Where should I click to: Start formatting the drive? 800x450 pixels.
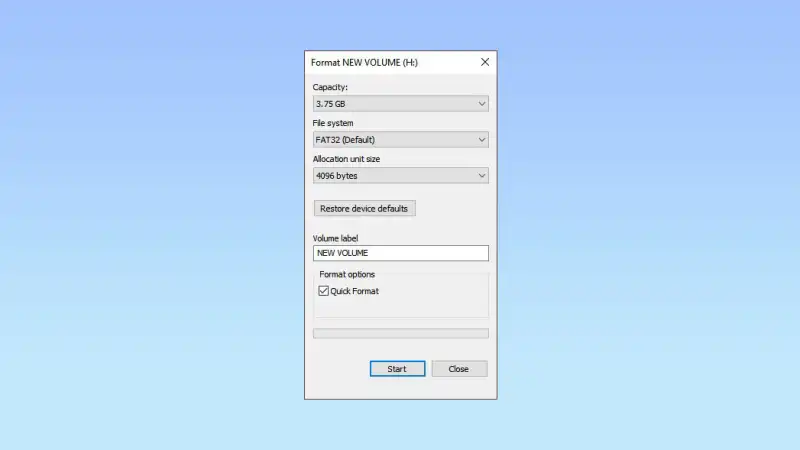397,369
